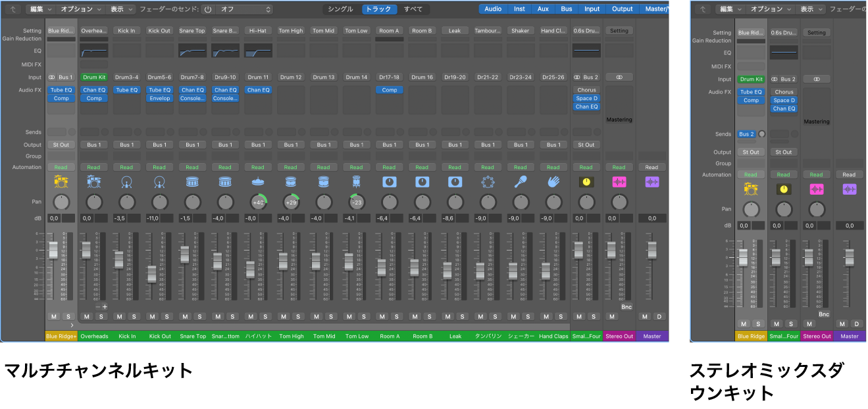Click the yellow drum kit icon on Blue Ridge
Image resolution: width=868 pixels, height=409 pixels.
(61, 182)
